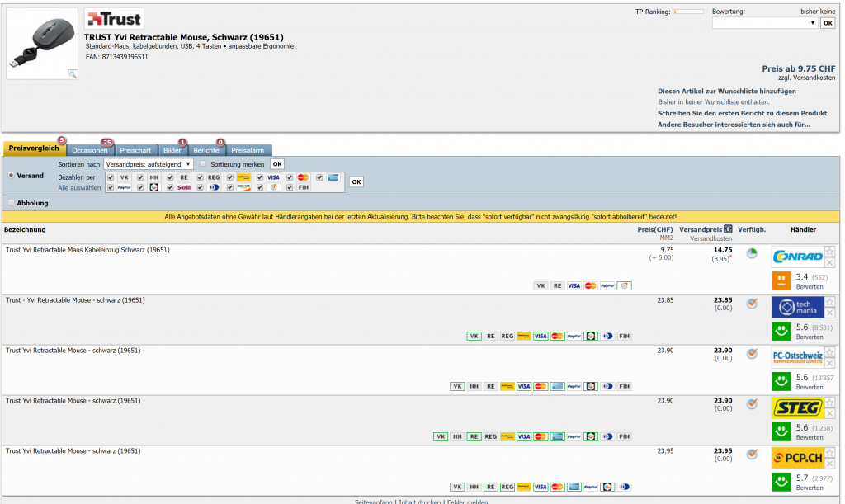
Task: Switch to the Occasionen tab
Action: click(x=89, y=150)
